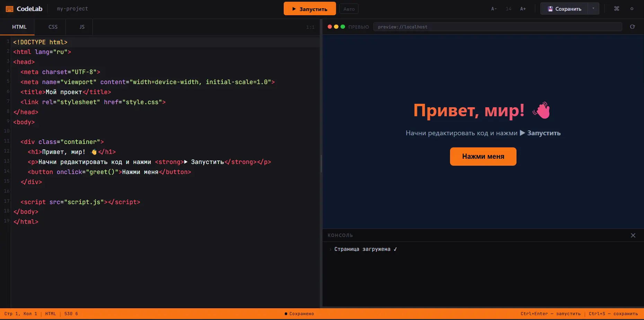The image size is (644, 320).
Task: Click the waving hand emoji in preview
Action: pos(541,110)
